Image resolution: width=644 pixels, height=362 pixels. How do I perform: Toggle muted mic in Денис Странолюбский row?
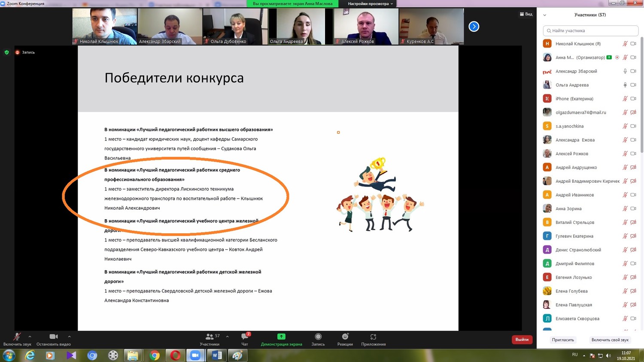click(625, 250)
